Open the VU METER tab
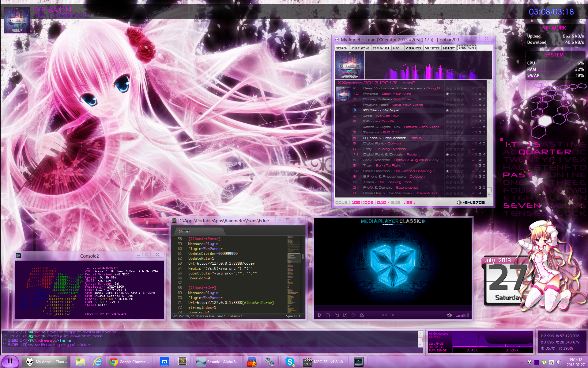Image resolution: width=588 pixels, height=368 pixels. [432, 48]
